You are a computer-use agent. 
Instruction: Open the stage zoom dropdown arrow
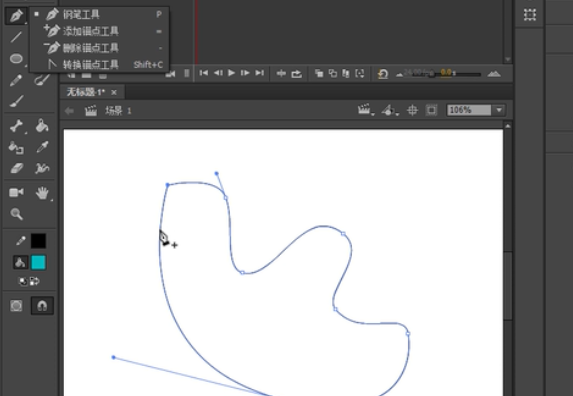(499, 110)
